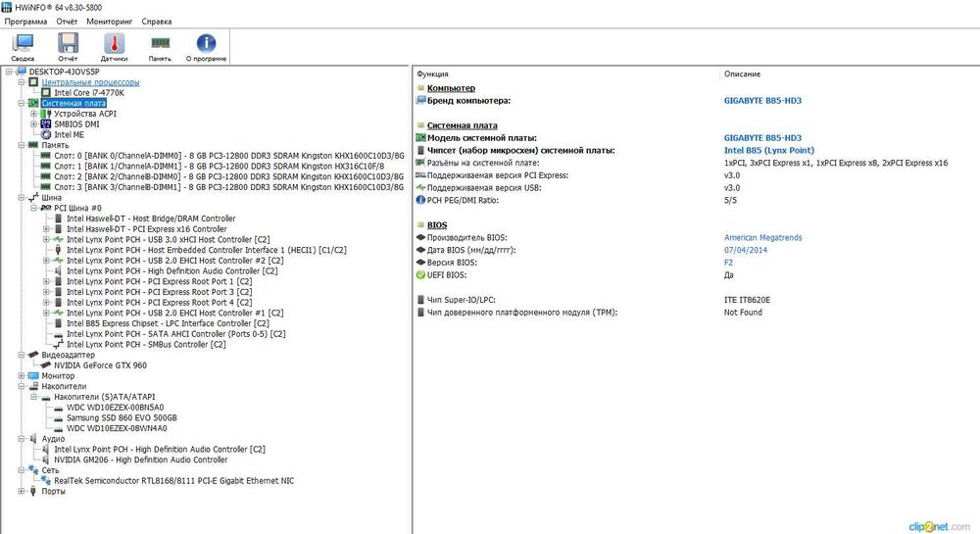Viewport: 980px width, 534px height.
Task: Select the Intel Core i7-4770K processor
Action: (x=89, y=92)
